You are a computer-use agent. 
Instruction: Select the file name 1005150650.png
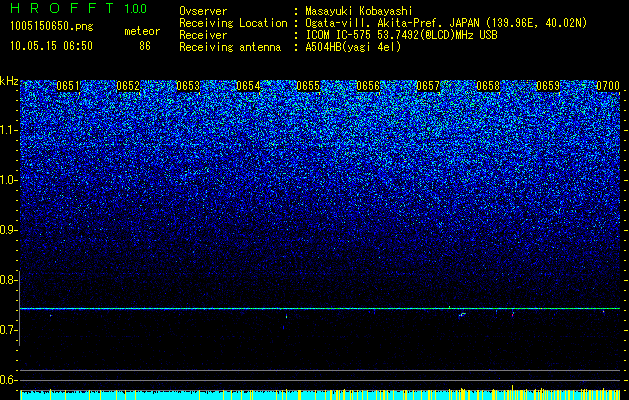52,26
